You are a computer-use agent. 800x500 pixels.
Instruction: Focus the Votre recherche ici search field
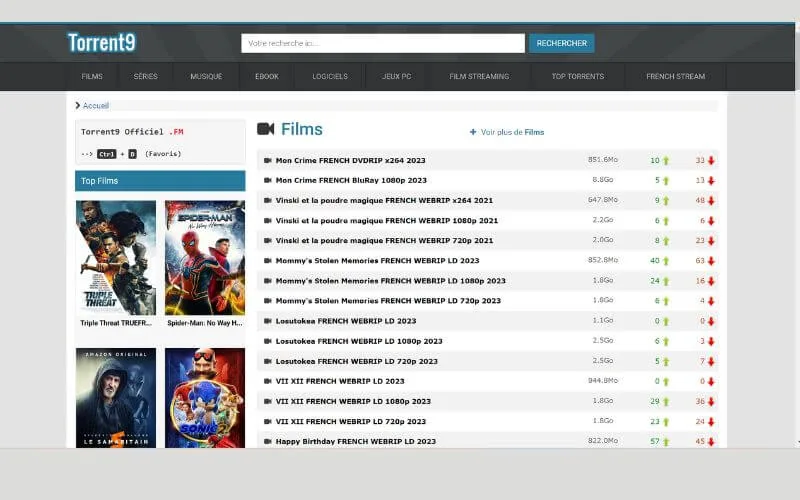click(x=383, y=43)
